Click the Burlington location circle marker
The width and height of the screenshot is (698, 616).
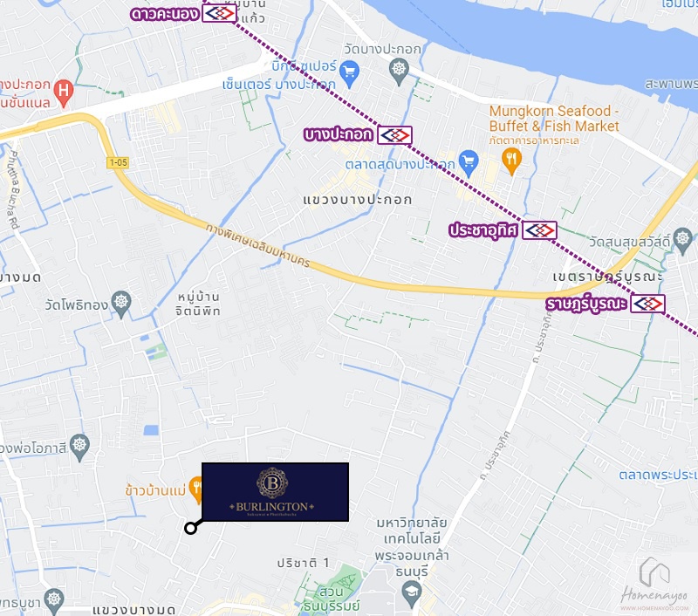tap(190, 529)
